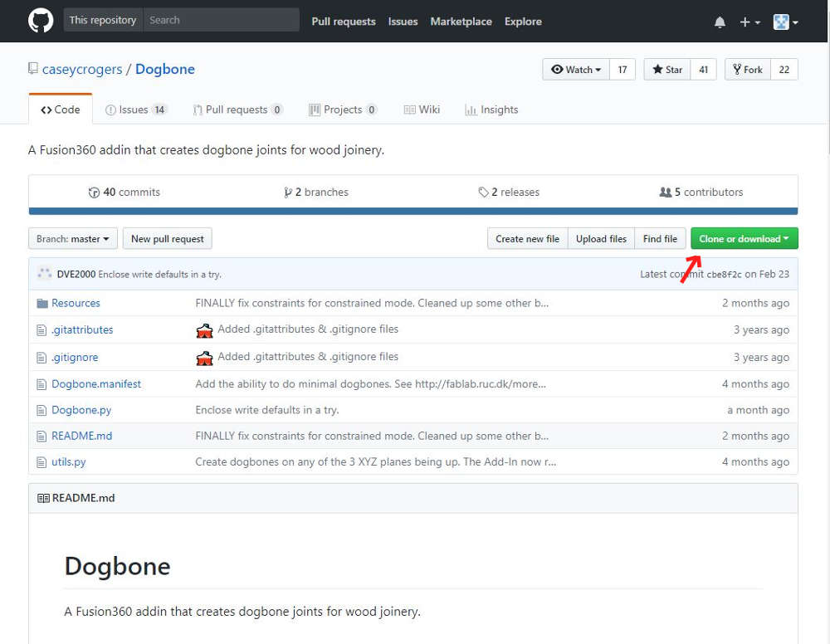830x644 pixels.
Task: Open the user profile avatar menu
Action: pyautogui.click(x=785, y=22)
